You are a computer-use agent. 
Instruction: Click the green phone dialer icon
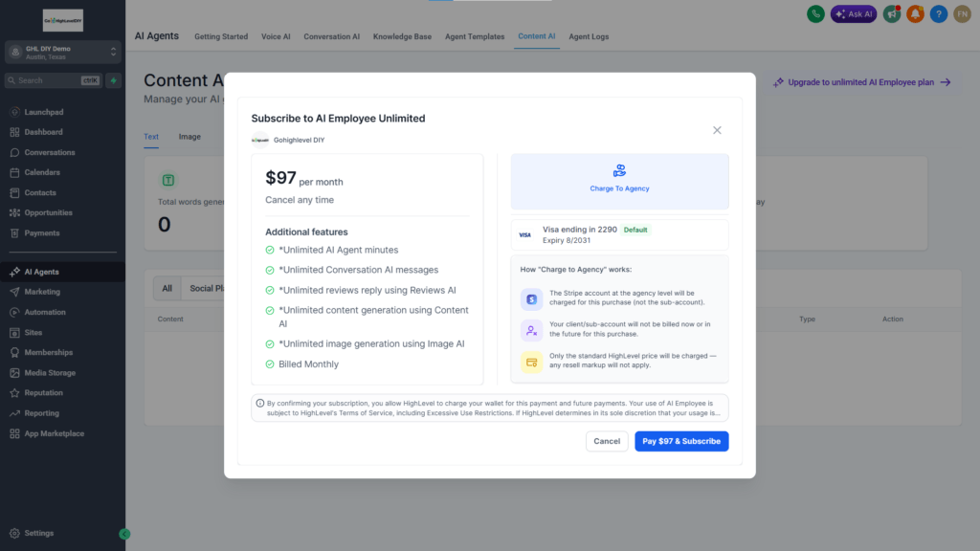pos(815,13)
